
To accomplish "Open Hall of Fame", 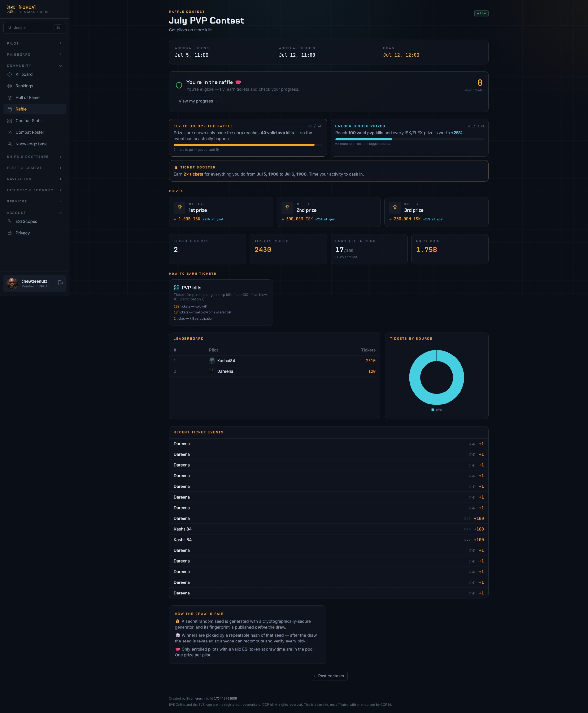I will 35,98.
